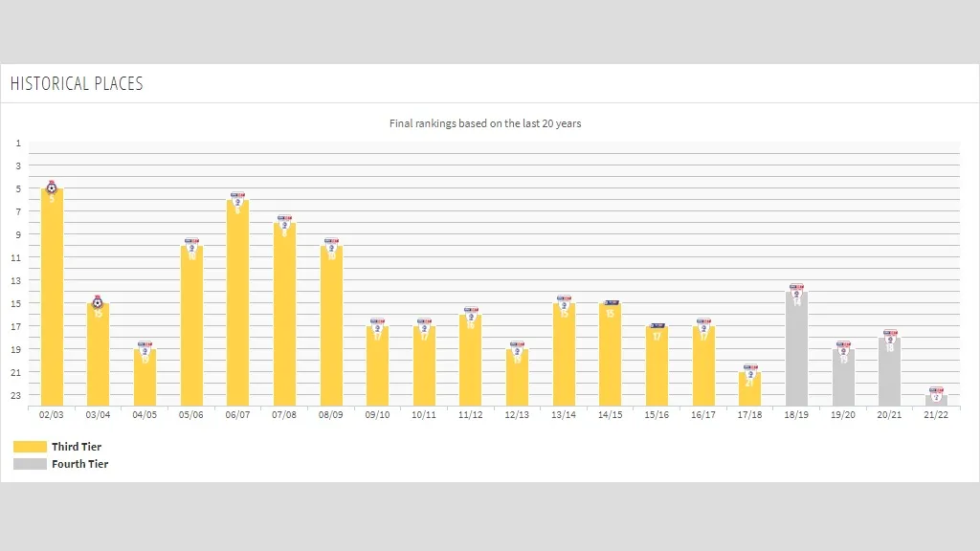Click the gray 19/20 season bar
Viewport: 980px width, 551px height.
(843, 383)
